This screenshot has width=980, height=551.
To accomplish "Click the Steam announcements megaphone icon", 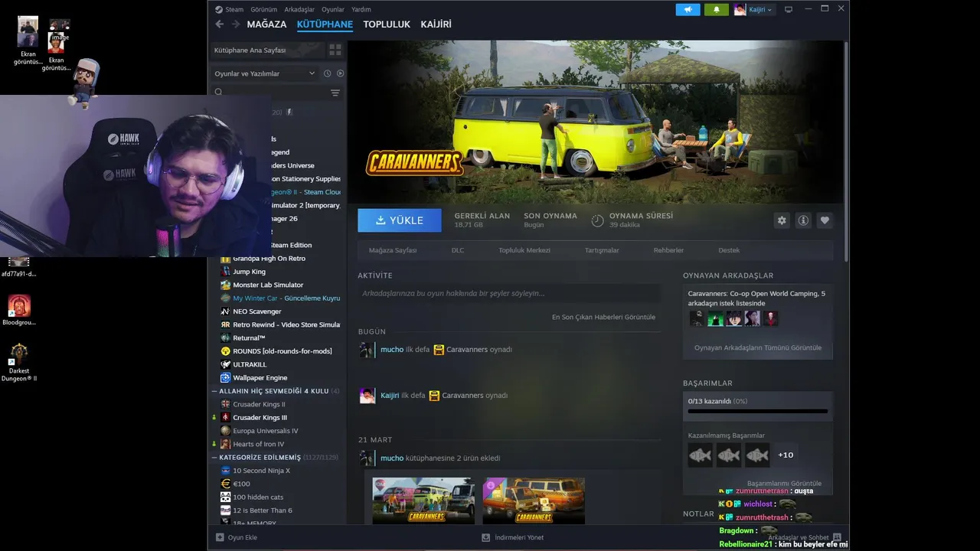I will (x=688, y=9).
